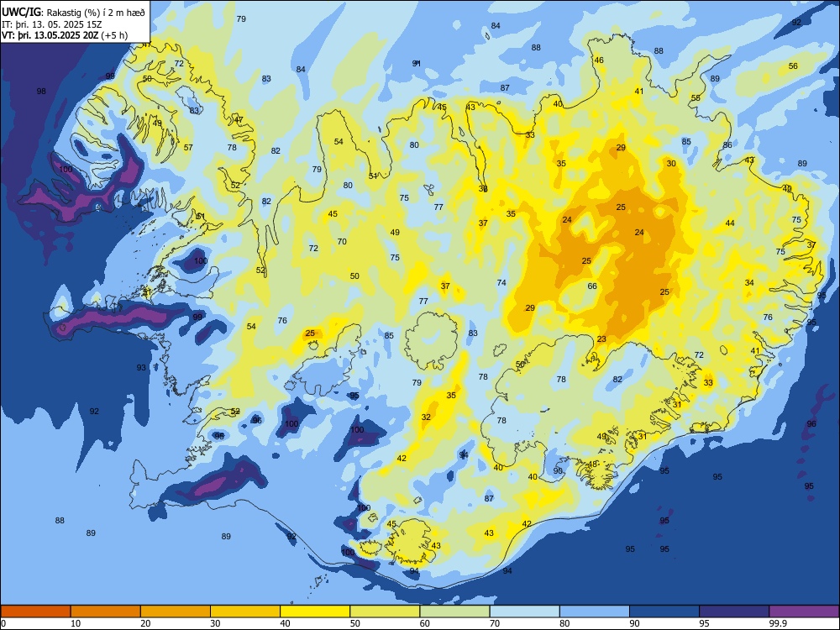The height and width of the screenshot is (630, 840).
Task: Click the offshore value 98 in the northwest
Action: pos(41,92)
